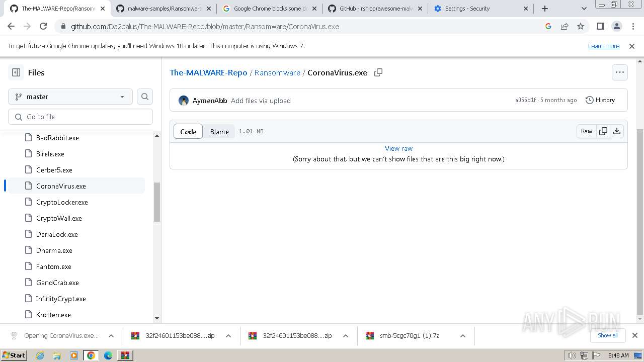Viewport: 644px width, 362px height.
Task: Open Cerber5.exe in file tree
Action: point(54,170)
